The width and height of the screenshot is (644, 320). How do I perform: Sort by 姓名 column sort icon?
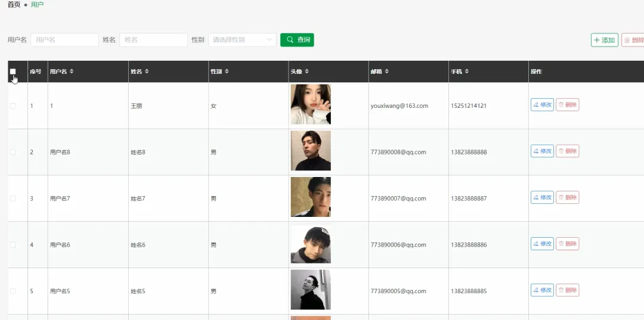point(147,72)
